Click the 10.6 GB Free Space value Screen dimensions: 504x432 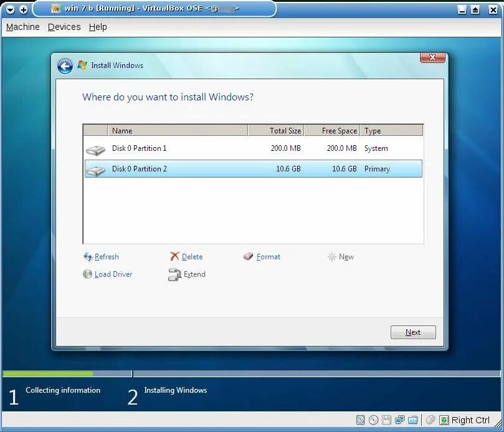pos(345,168)
